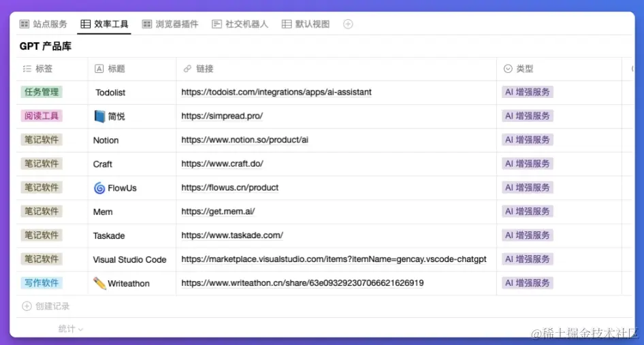Open the todoist.com ai-assistant link

click(276, 92)
